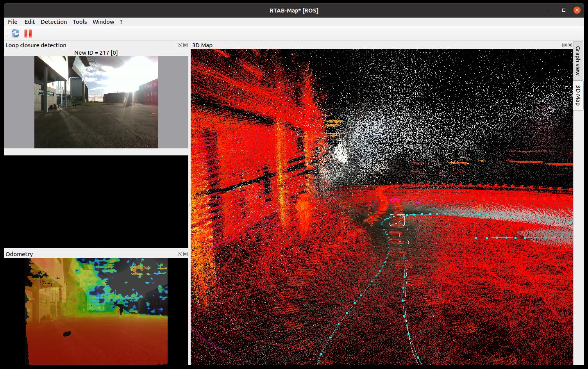Float the Odometry panel
The height and width of the screenshot is (369, 588).
180,254
